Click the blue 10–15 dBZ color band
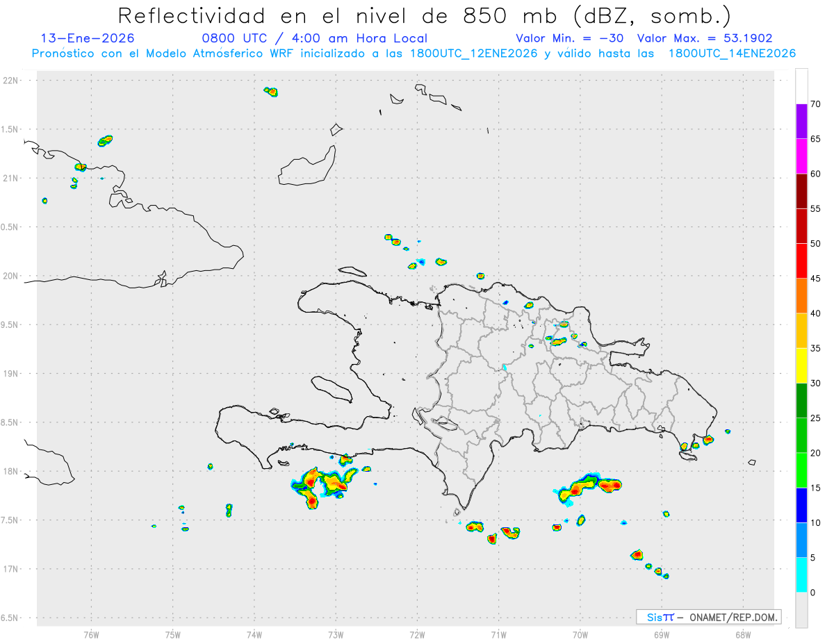Screen dimensions: 834x644 [x=801, y=505]
